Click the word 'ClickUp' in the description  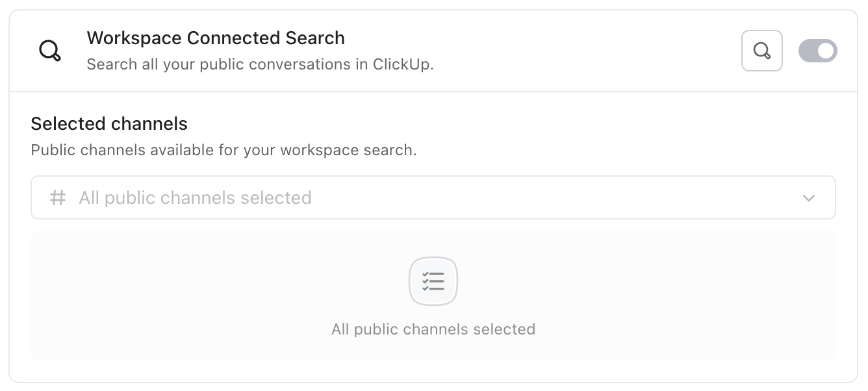click(x=402, y=65)
